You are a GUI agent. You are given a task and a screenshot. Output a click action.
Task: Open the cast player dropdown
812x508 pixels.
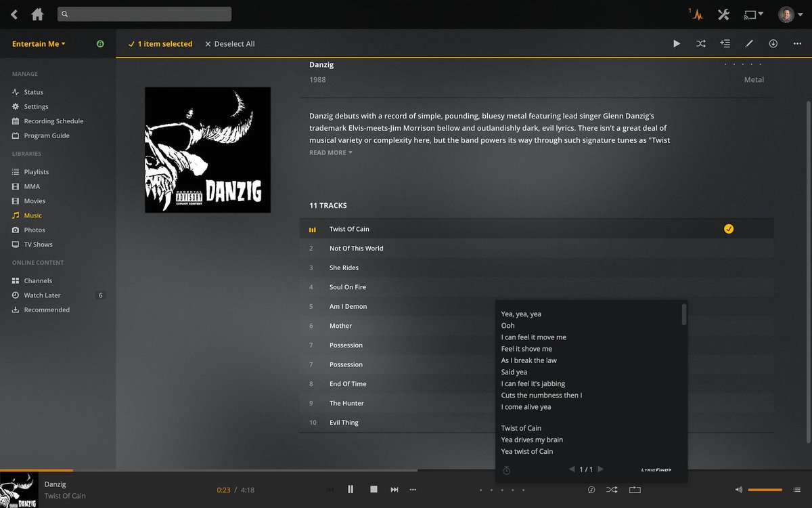pos(753,14)
